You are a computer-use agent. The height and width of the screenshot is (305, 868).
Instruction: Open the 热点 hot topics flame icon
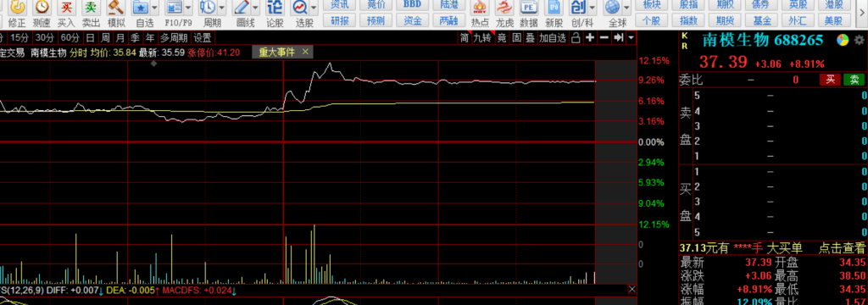pyautogui.click(x=480, y=8)
